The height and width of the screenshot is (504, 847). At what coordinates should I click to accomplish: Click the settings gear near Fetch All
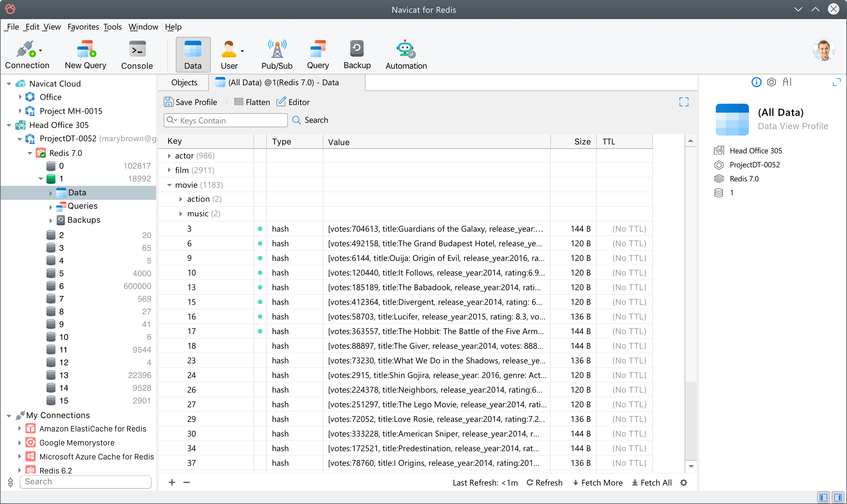click(684, 483)
